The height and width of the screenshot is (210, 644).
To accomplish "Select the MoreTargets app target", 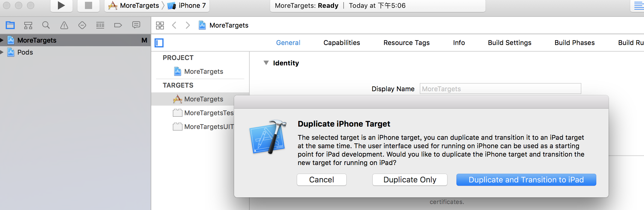I will point(198,99).
